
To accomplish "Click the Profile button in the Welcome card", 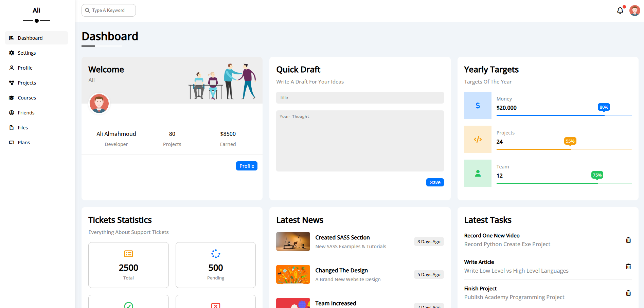I will coord(247,166).
